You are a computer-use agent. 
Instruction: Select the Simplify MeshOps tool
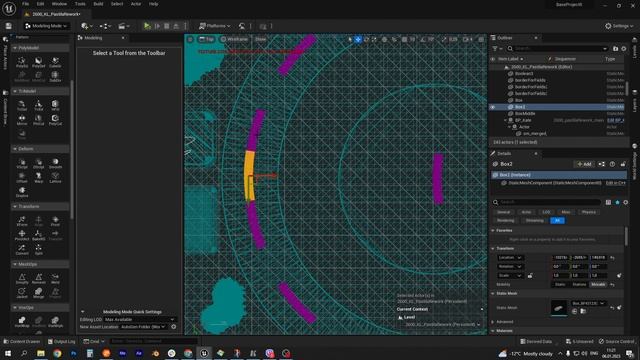pos(22,279)
